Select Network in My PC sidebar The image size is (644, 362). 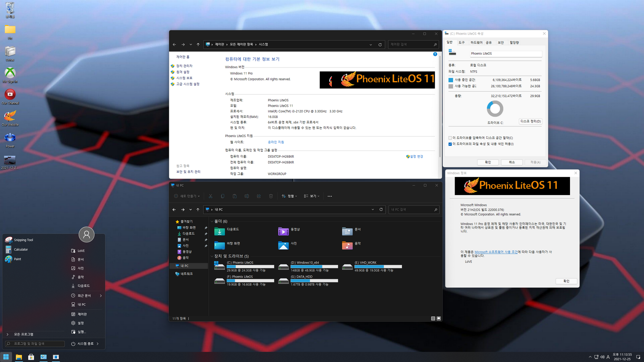click(187, 274)
